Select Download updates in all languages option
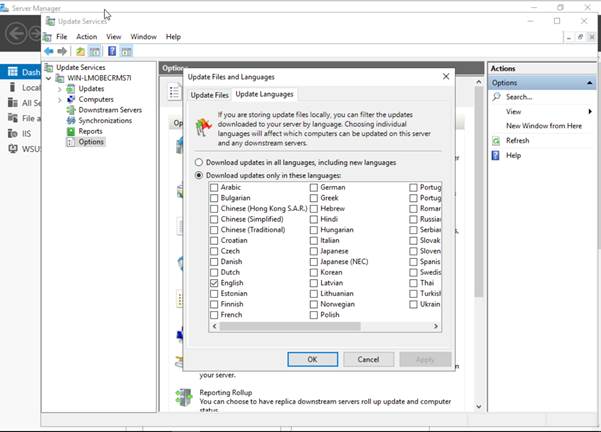601x432 pixels. click(x=199, y=162)
